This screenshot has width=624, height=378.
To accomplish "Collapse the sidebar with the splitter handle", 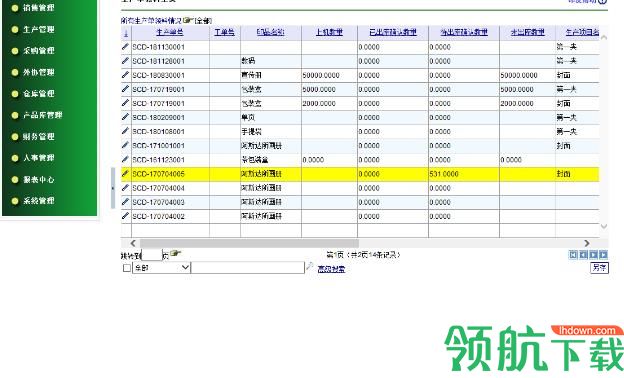I will [x=113, y=188].
